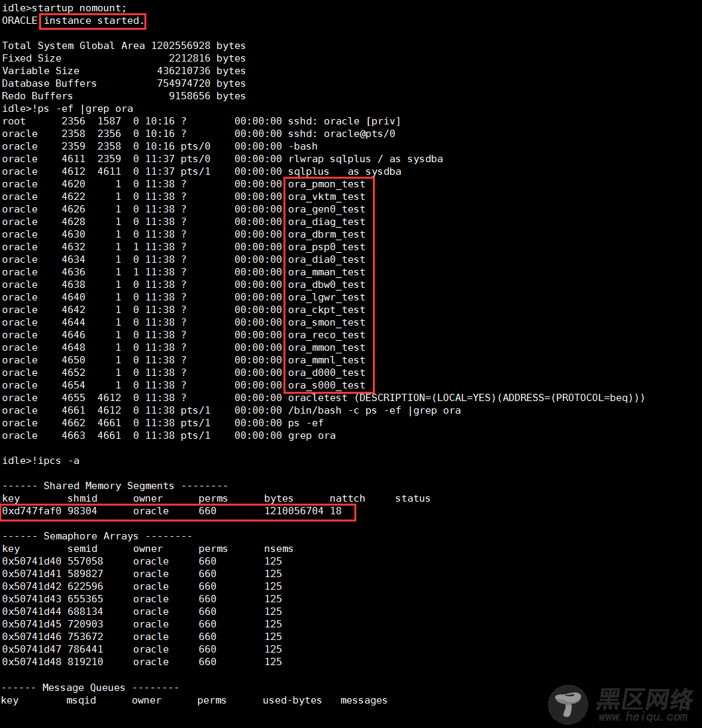Click the ora_diag_test process name
This screenshot has width=702, height=728.
point(326,222)
